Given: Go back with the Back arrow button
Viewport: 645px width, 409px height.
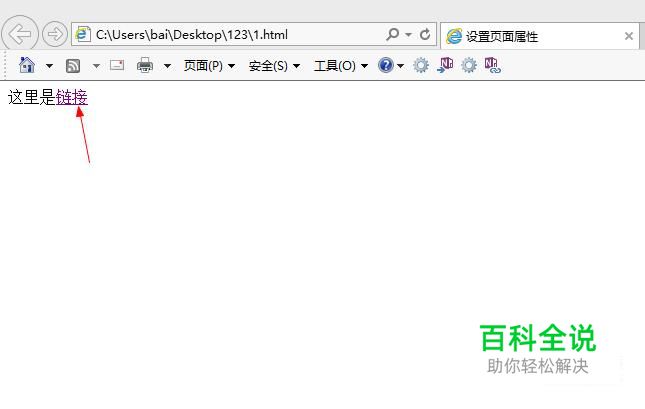Looking at the screenshot, I should coord(20,34).
